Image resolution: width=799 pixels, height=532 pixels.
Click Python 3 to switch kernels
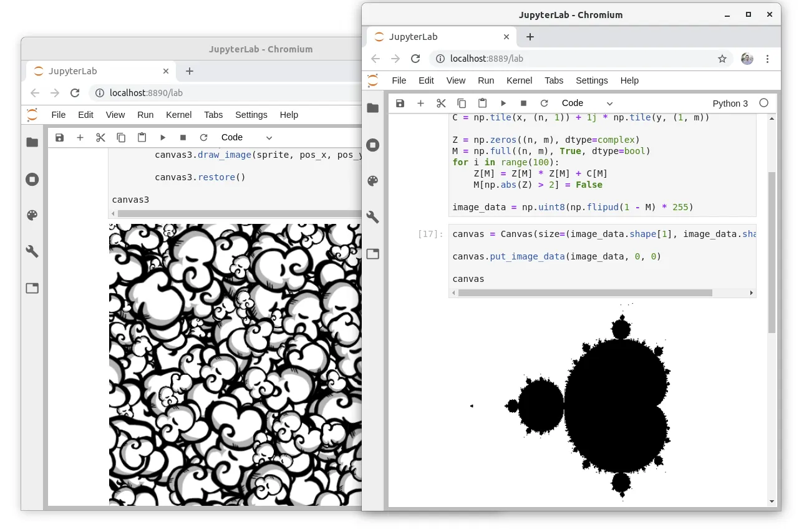point(730,103)
